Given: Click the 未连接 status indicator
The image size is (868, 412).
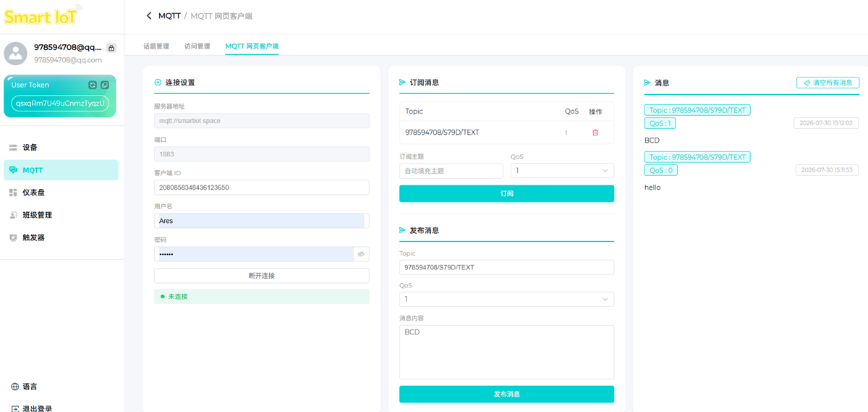Looking at the screenshot, I should [262, 296].
